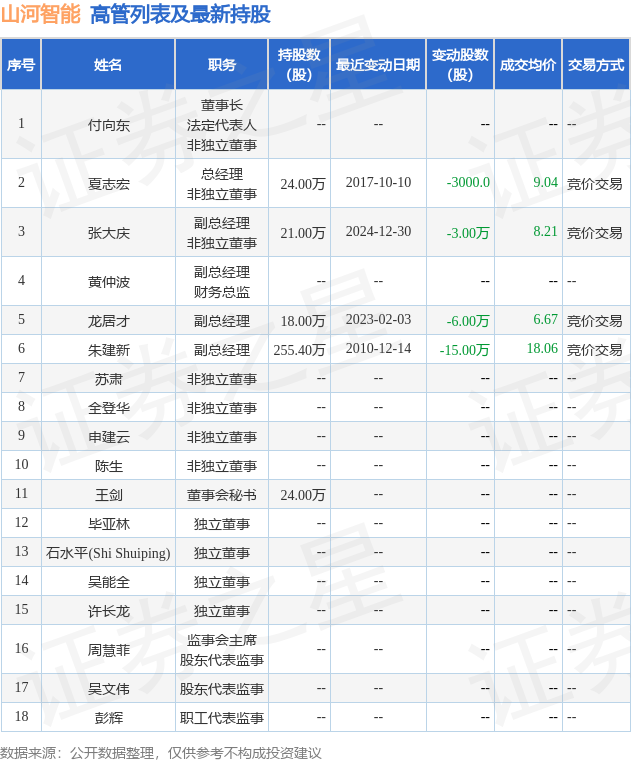The width and height of the screenshot is (631, 762).
Task: Click the 数据来源 disclaimer at the bottom
Action: (x=161, y=752)
